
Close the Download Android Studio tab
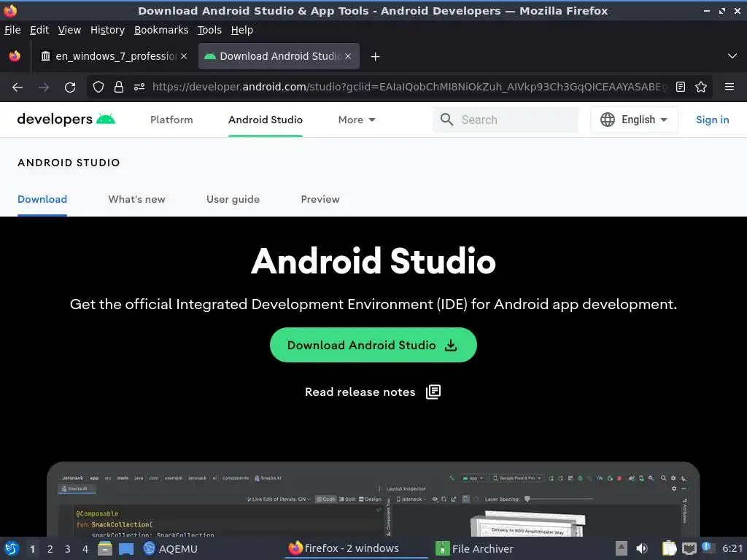click(x=348, y=56)
